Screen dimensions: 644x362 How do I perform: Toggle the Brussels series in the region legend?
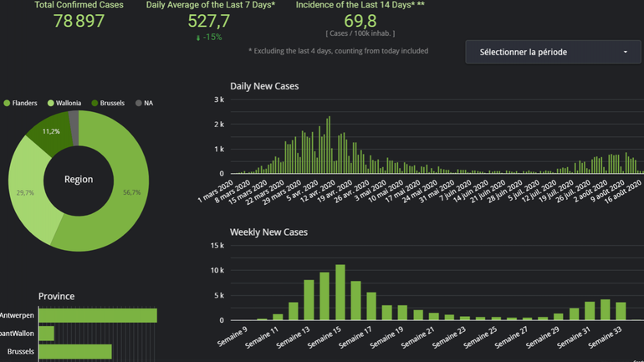(107, 103)
